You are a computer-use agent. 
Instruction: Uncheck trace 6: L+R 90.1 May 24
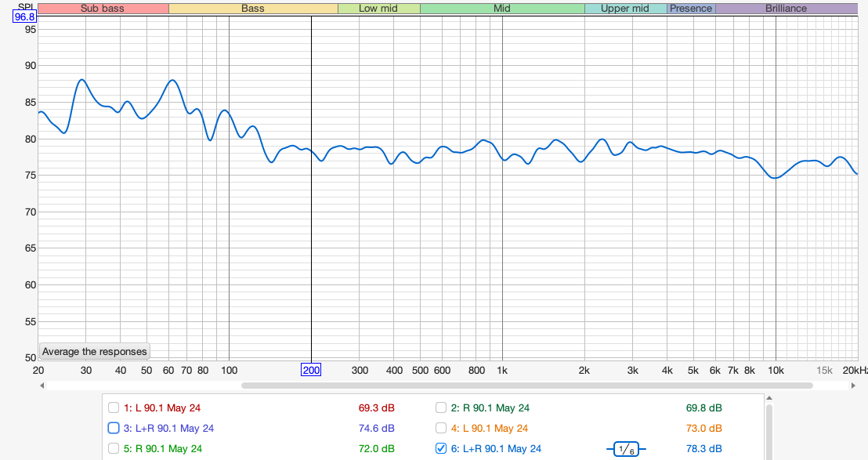coord(440,448)
